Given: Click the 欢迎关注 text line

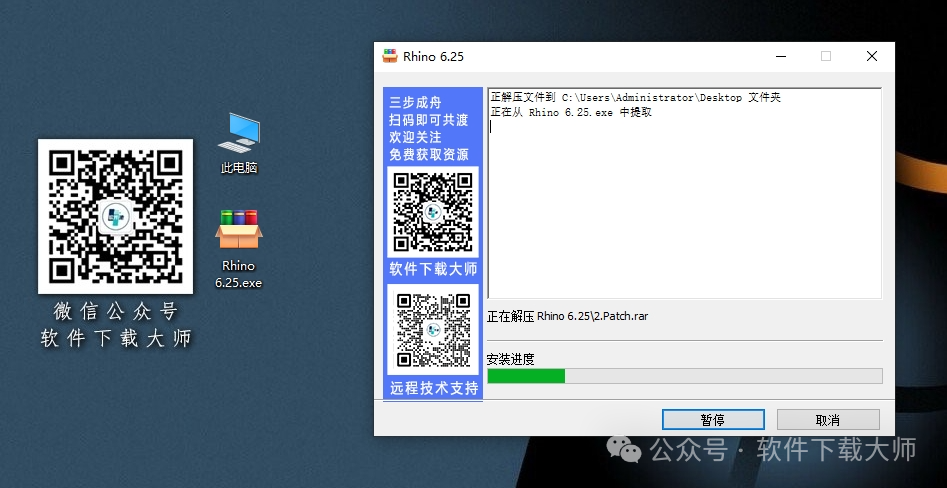Looking at the screenshot, I should click(x=416, y=137).
